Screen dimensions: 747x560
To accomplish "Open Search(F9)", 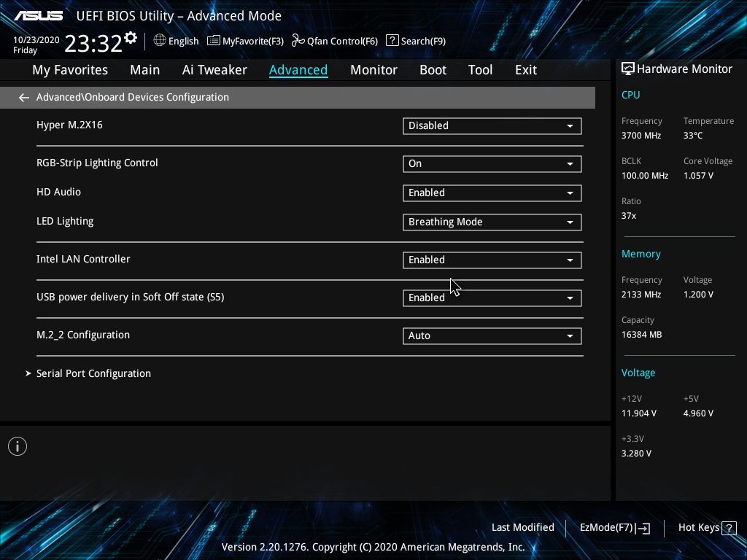I will coord(416,41).
